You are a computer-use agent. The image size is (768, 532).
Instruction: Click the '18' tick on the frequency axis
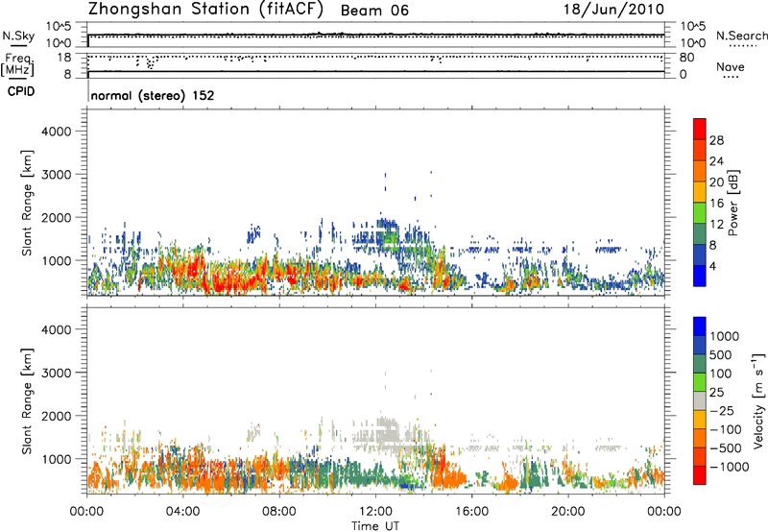click(x=64, y=58)
